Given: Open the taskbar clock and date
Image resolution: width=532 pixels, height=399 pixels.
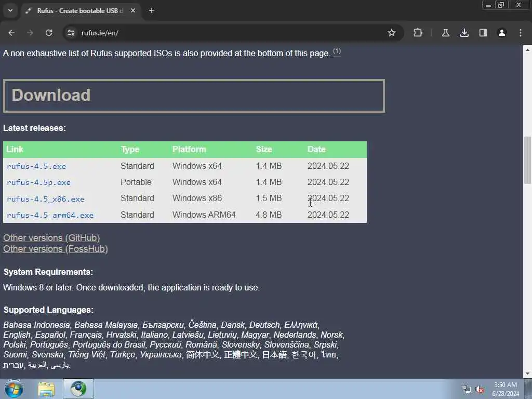Looking at the screenshot, I should pos(506,389).
